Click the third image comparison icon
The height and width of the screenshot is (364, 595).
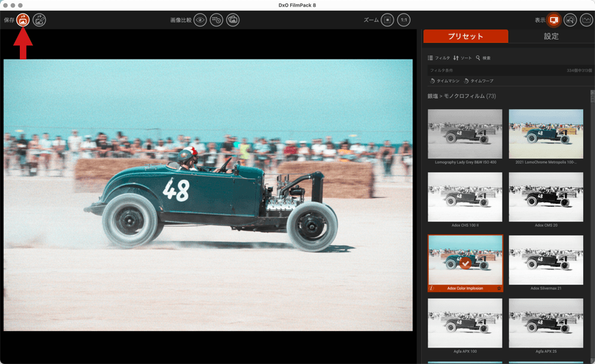(x=233, y=20)
